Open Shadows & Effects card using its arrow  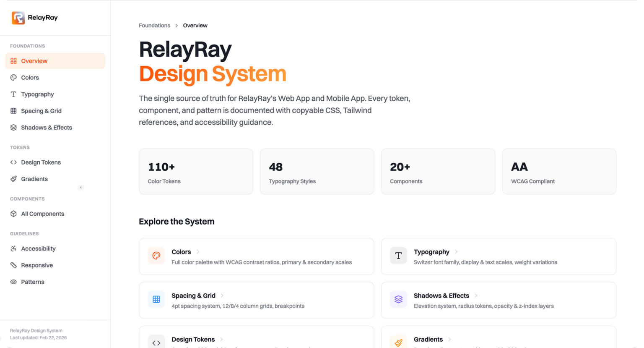tap(475, 296)
